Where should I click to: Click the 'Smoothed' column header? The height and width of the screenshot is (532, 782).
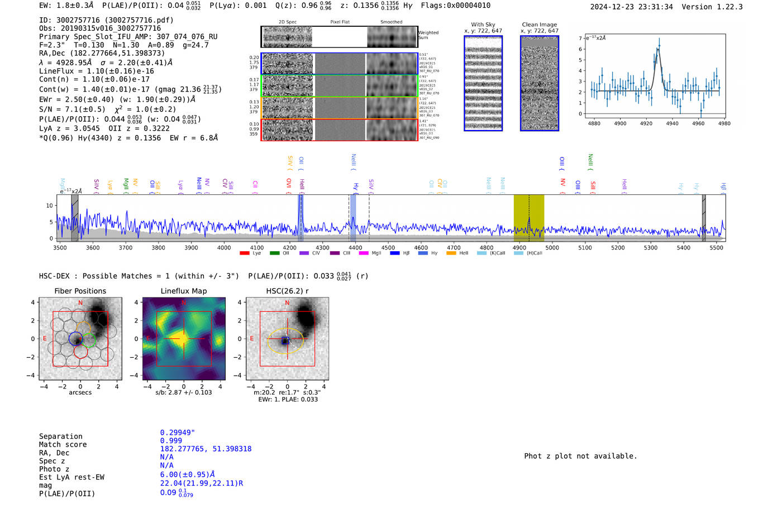tap(392, 22)
